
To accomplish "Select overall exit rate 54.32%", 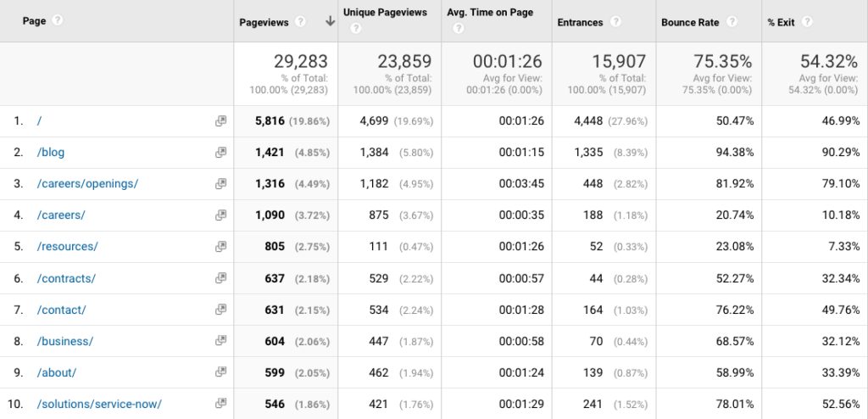I will (x=829, y=61).
